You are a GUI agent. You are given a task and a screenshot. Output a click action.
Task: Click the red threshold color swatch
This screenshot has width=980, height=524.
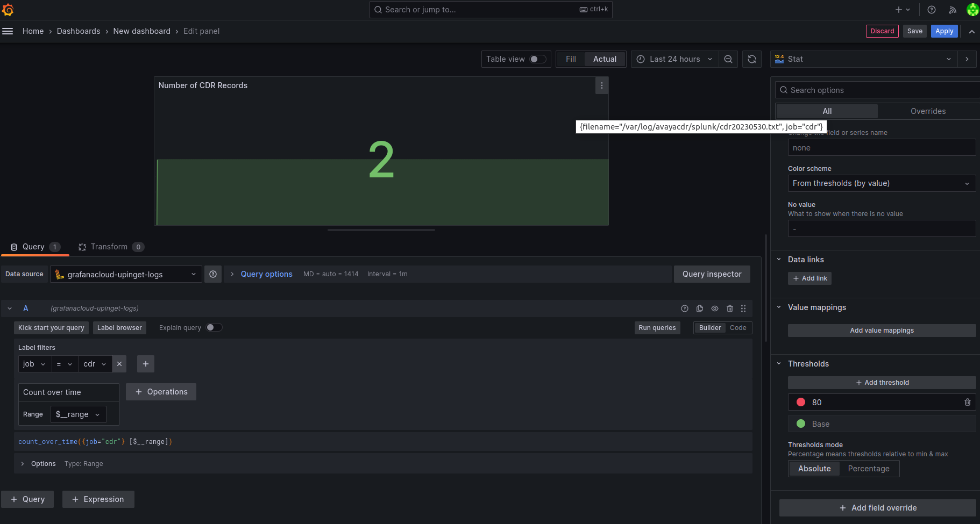click(x=801, y=402)
